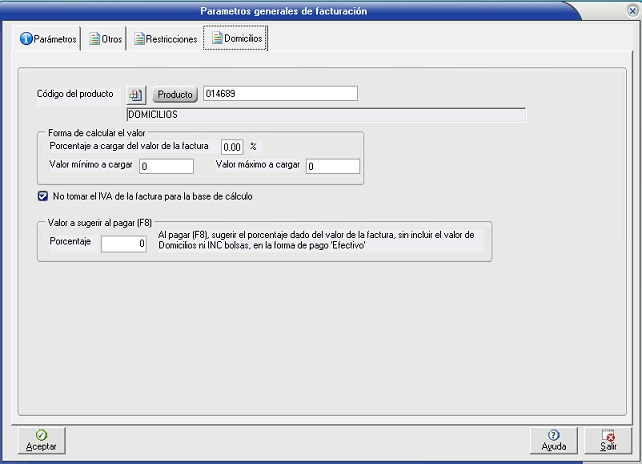The height and width of the screenshot is (464, 642).
Task: Select the Domicilios tab
Action: [236, 39]
